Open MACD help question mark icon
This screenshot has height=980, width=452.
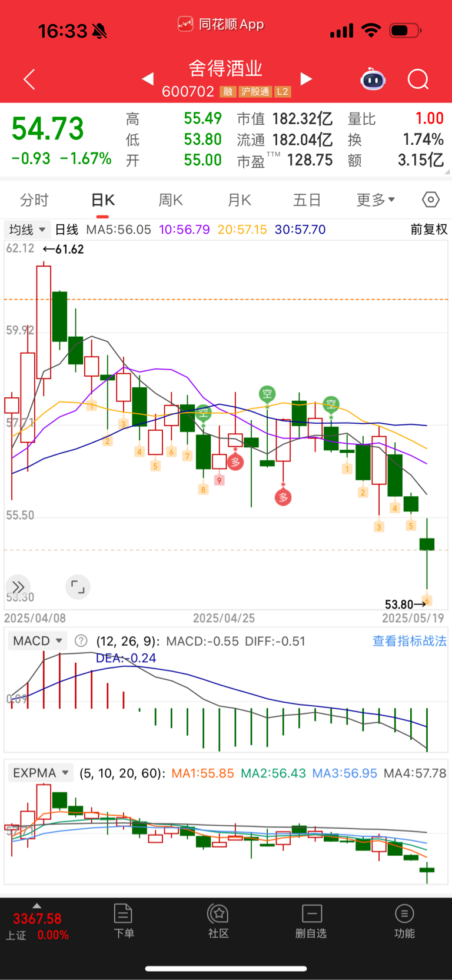pos(81,640)
